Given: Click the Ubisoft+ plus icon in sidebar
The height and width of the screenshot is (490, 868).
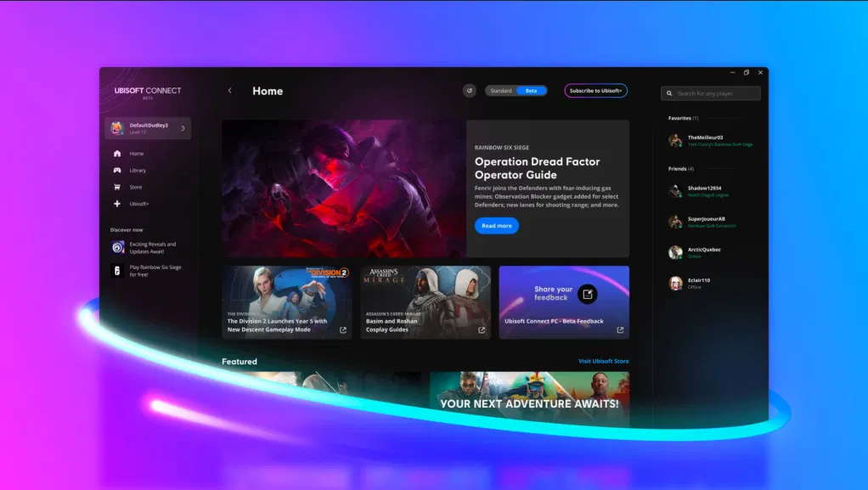Looking at the screenshot, I should click(x=116, y=203).
